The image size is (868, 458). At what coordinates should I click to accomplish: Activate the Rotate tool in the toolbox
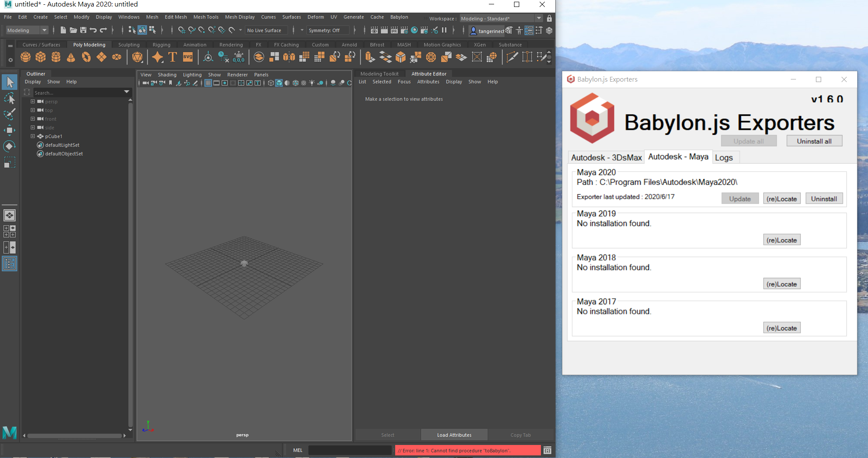point(10,146)
